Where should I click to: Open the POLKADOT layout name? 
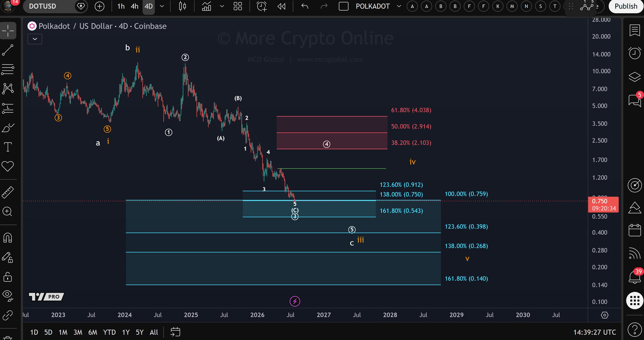373,6
